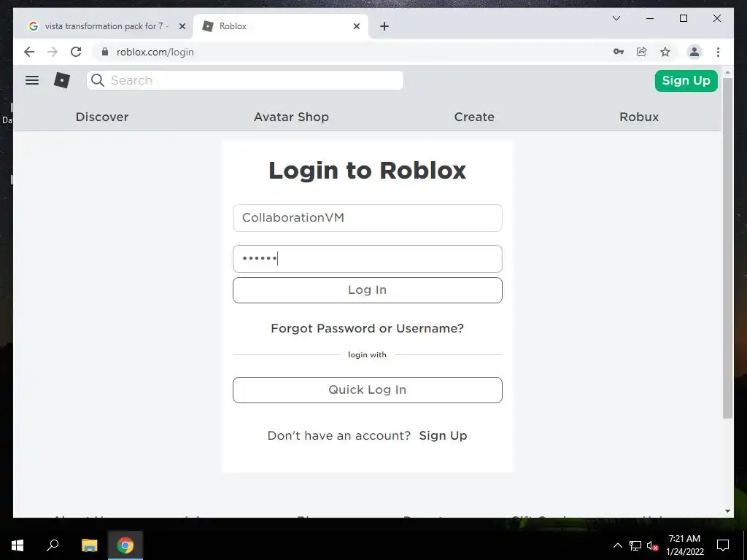Go forward with the browser forward arrow
Viewport: 747px width, 560px height.
[53, 52]
